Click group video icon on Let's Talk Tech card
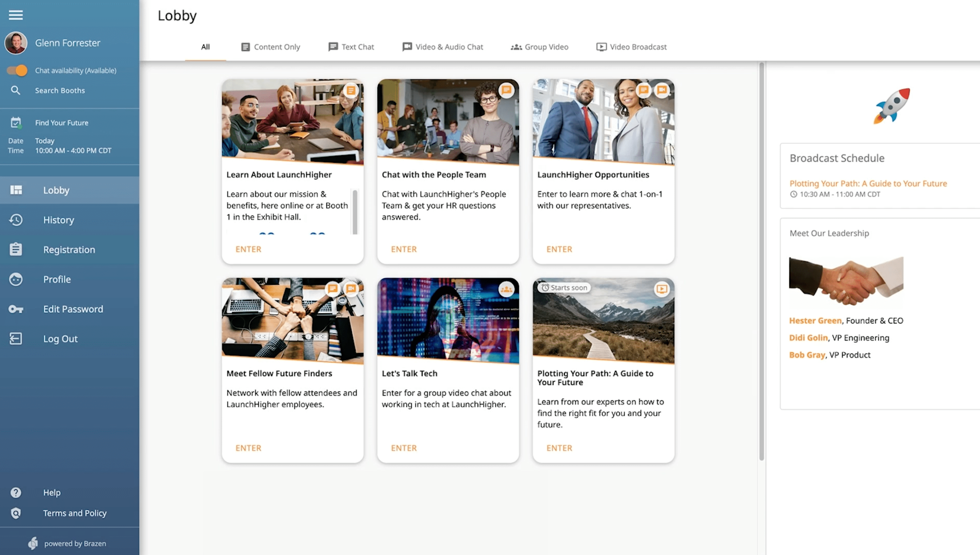This screenshot has width=980, height=555. point(506,289)
